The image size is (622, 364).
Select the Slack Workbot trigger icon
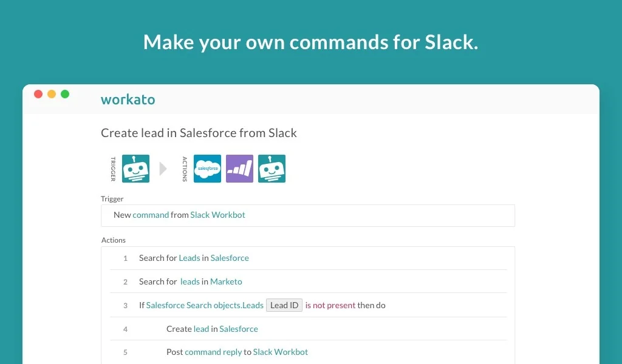pyautogui.click(x=135, y=169)
